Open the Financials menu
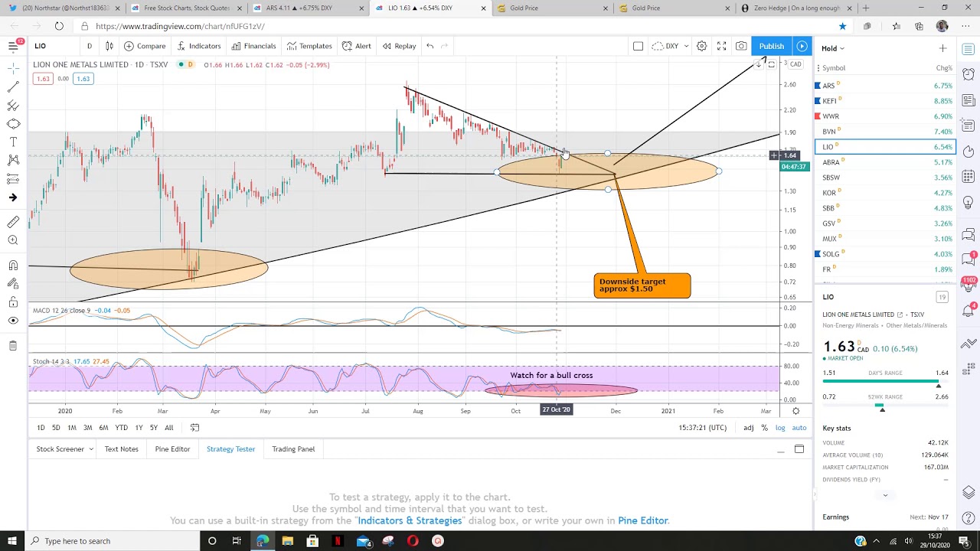Viewport: 980px width, 551px height. point(253,46)
